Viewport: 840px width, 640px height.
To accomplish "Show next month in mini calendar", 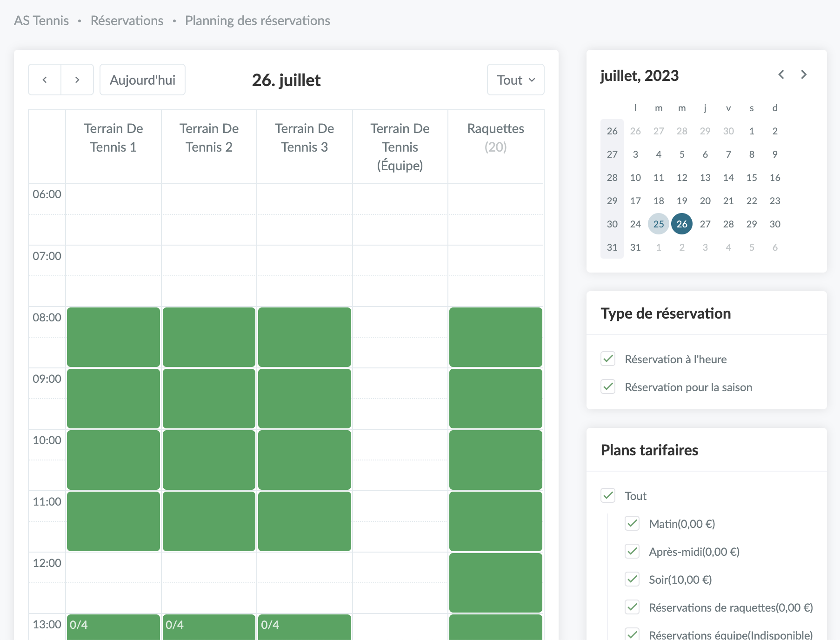I will [x=804, y=74].
